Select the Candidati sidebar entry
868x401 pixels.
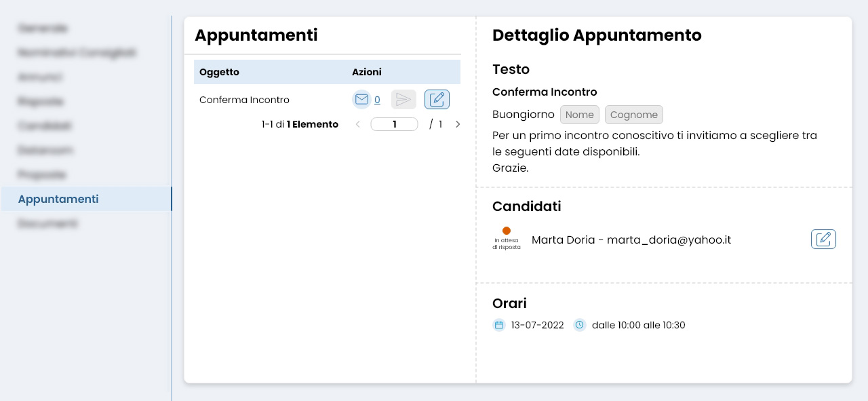pyautogui.click(x=45, y=126)
